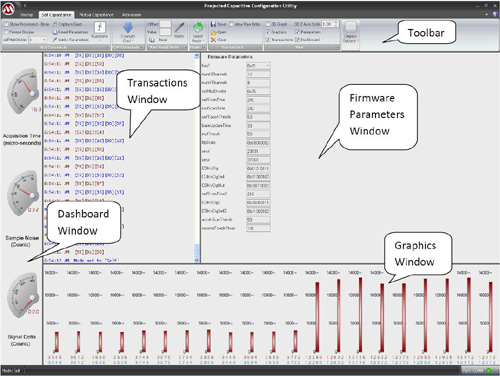Viewport: 500px width, 376px height.
Task: Open the first Firmware Parameters combo box
Action: pos(258,66)
